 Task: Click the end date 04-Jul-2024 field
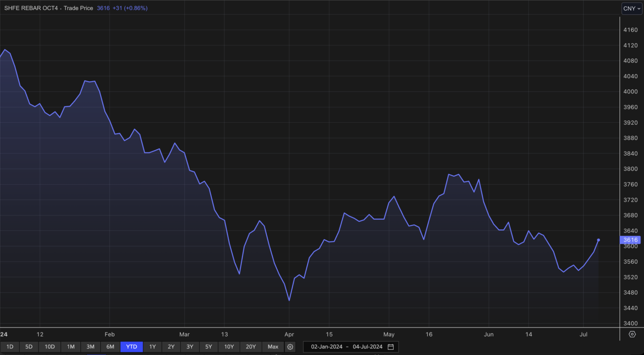(368, 347)
